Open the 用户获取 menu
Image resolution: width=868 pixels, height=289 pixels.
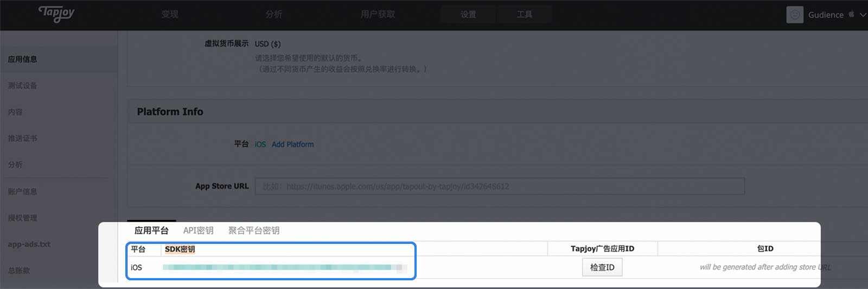[x=378, y=14]
